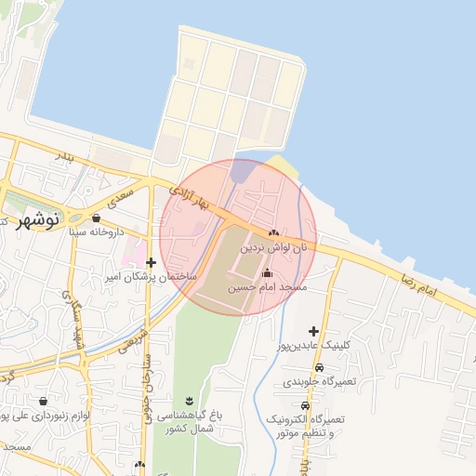Click the باغ گیاهشناسی شمال کشور label
The image size is (476, 476).
190,422
